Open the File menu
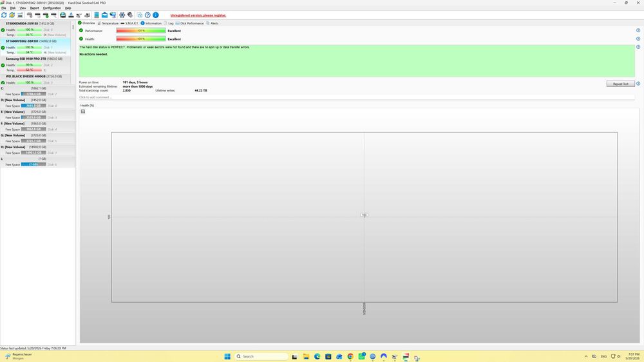Image resolution: width=644 pixels, height=362 pixels. pyautogui.click(x=4, y=8)
